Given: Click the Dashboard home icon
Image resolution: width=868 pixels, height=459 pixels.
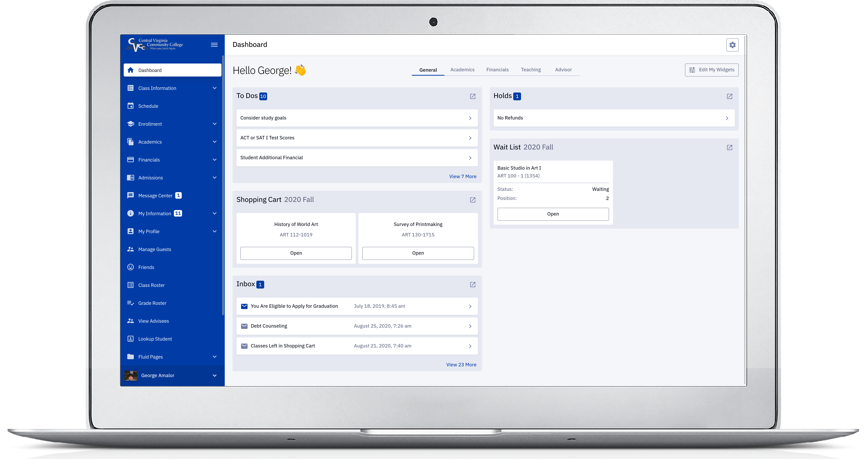Looking at the screenshot, I should click(x=130, y=70).
